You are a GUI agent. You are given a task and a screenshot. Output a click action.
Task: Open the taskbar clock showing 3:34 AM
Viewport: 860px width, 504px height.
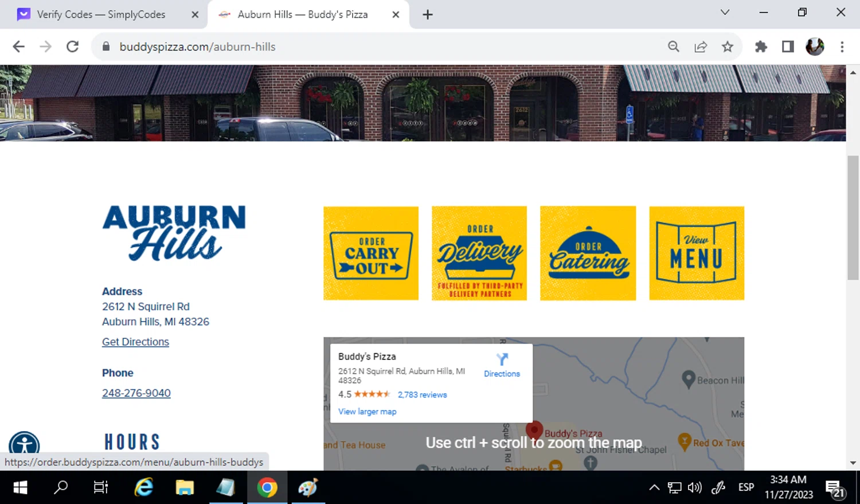[788, 487]
